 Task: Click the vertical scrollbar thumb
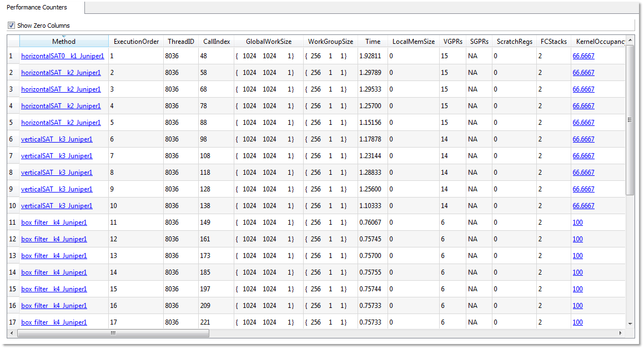click(630, 120)
